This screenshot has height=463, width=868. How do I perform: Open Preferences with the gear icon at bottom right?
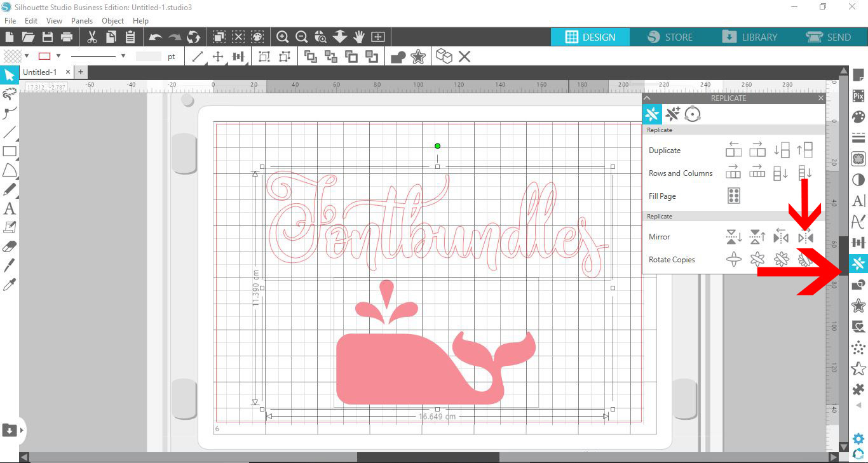coord(858,439)
